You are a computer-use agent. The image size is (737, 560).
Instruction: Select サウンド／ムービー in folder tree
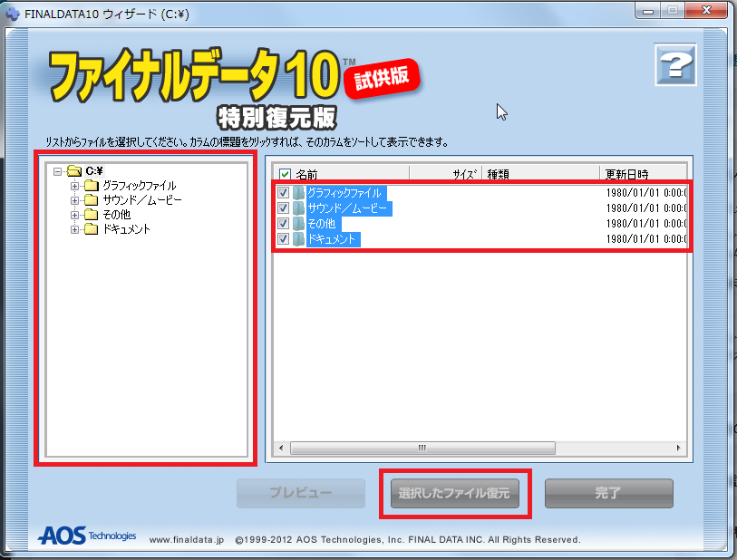click(x=142, y=200)
